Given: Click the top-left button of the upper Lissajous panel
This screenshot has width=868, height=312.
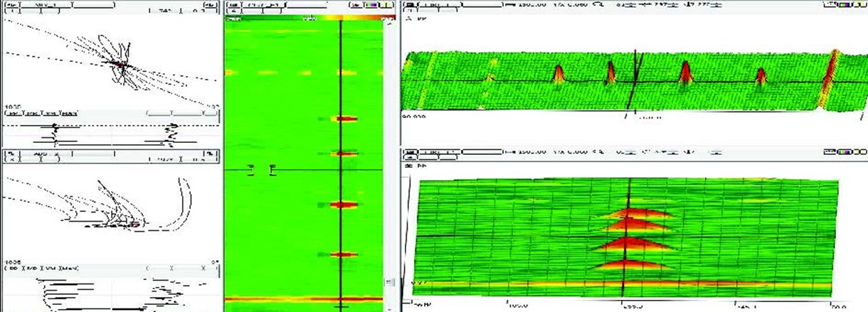Looking at the screenshot, I should tap(12, 5).
